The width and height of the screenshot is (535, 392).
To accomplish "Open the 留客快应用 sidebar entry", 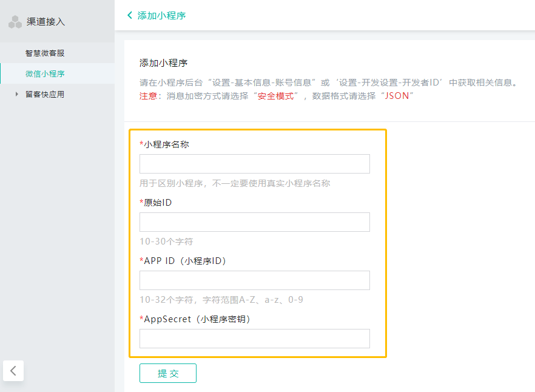I will pyautogui.click(x=45, y=94).
